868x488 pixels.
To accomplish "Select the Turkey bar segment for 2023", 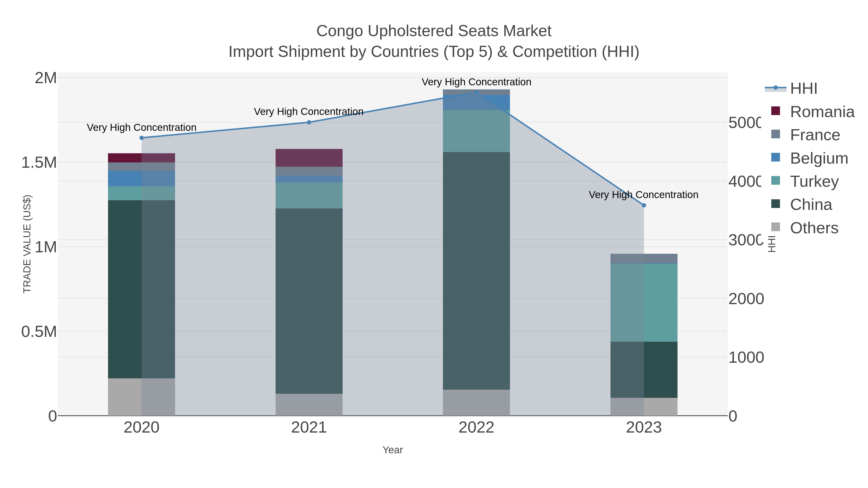I will pos(644,302).
